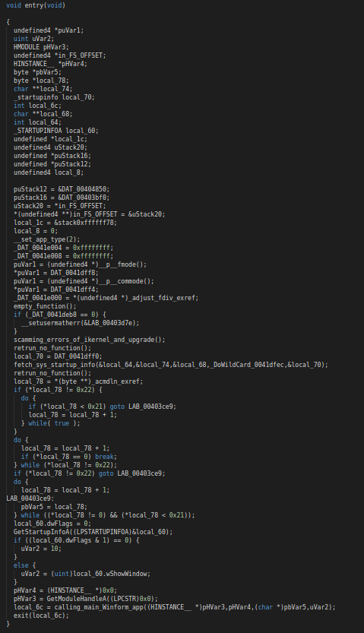Viewport: 364px width, 633px height.
Task: Click the __p__fmode() call
Action: 121,264
